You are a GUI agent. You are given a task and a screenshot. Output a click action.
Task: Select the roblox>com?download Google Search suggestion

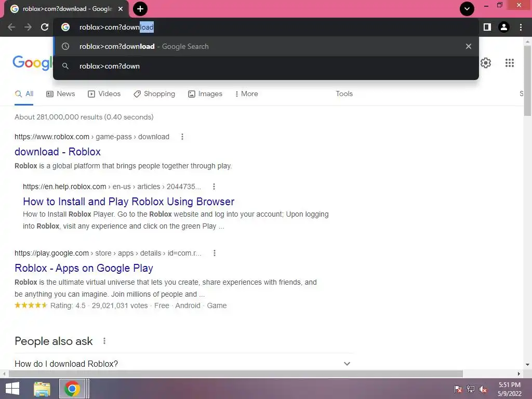coord(266,46)
